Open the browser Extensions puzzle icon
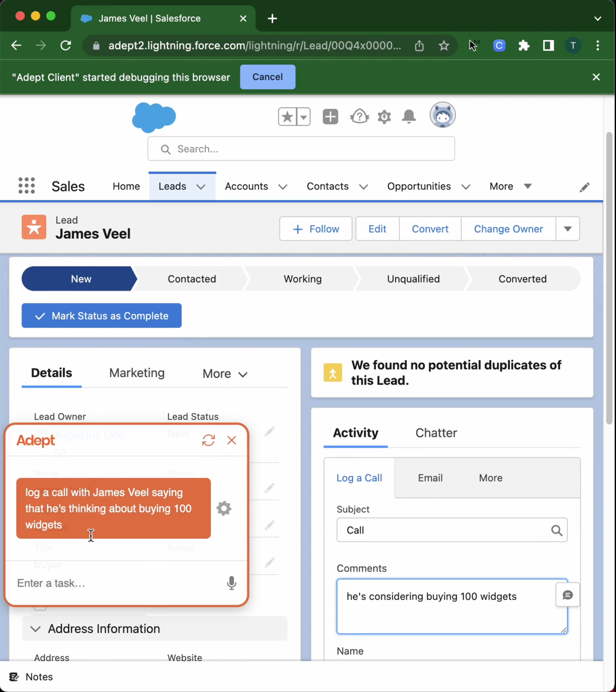Screen dimensions: 616x692 (x=524, y=45)
